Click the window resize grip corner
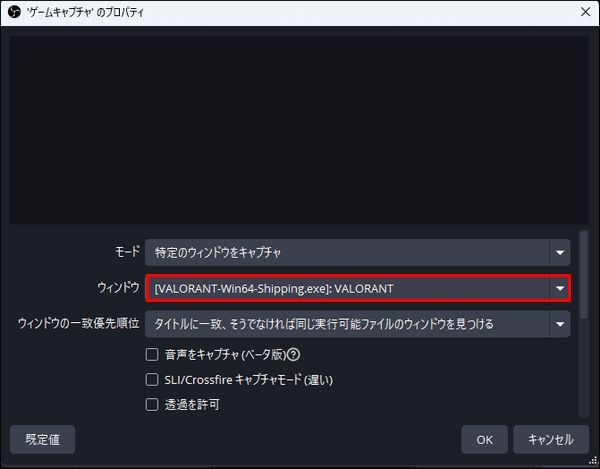Screen dimensions: 600x469 tap(593, 460)
